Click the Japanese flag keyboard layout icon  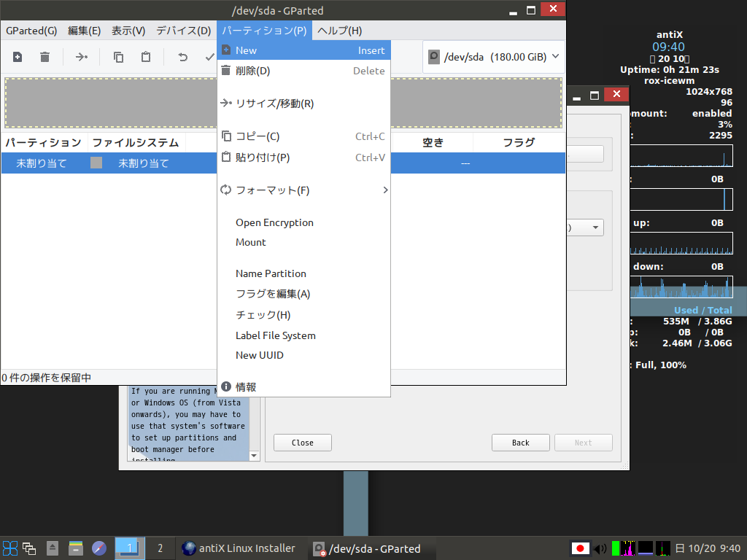tap(580, 548)
